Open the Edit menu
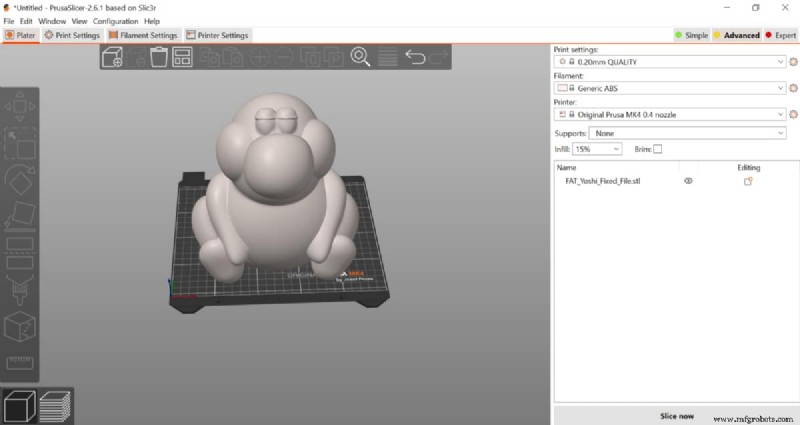This screenshot has width=800, height=425. [26, 21]
